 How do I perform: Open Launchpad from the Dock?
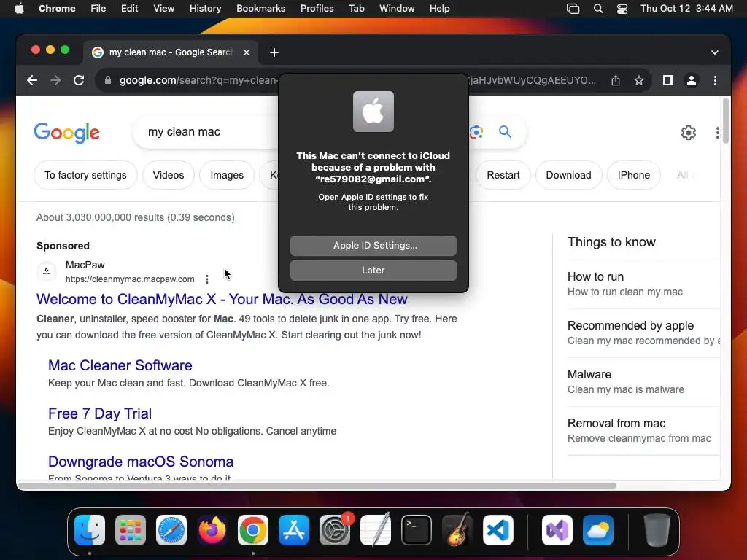[131, 530]
